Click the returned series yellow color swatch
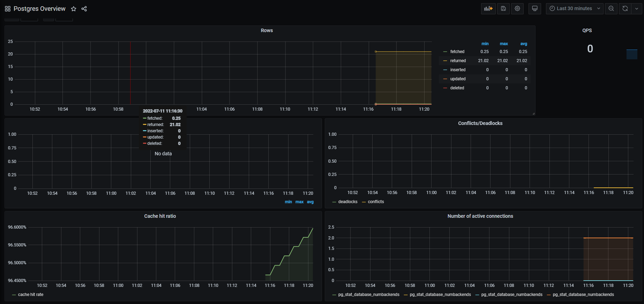This screenshot has width=644, height=304. 445,61
